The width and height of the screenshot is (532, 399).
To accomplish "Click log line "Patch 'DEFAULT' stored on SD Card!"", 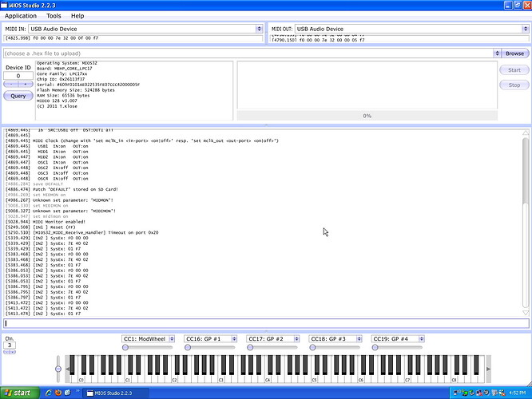I will (x=75, y=189).
